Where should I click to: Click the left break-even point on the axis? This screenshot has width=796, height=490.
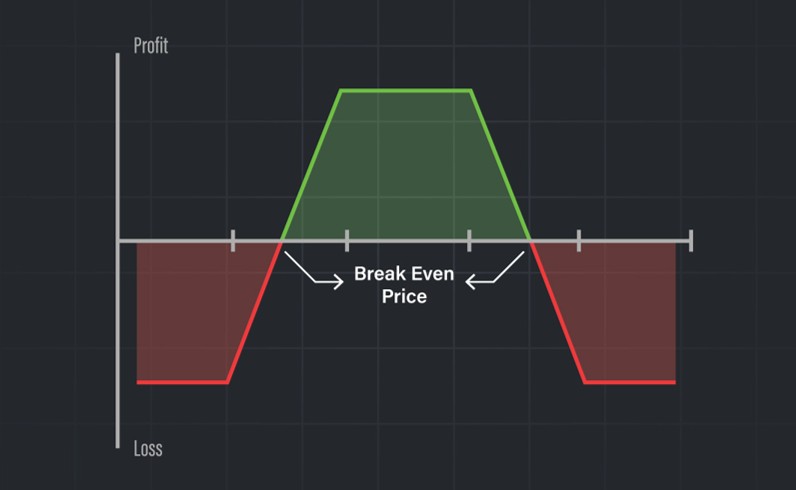pos(282,240)
